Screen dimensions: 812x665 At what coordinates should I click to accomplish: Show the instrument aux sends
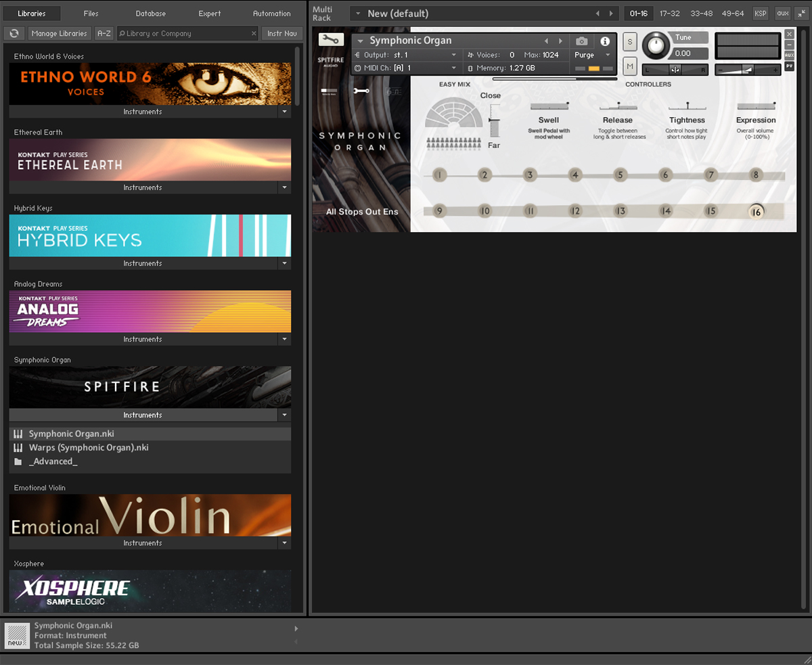coord(789,55)
